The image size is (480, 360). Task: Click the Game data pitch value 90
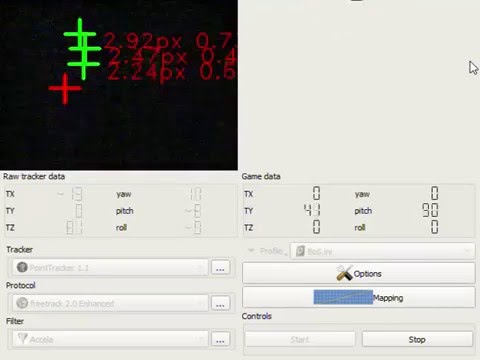click(430, 210)
